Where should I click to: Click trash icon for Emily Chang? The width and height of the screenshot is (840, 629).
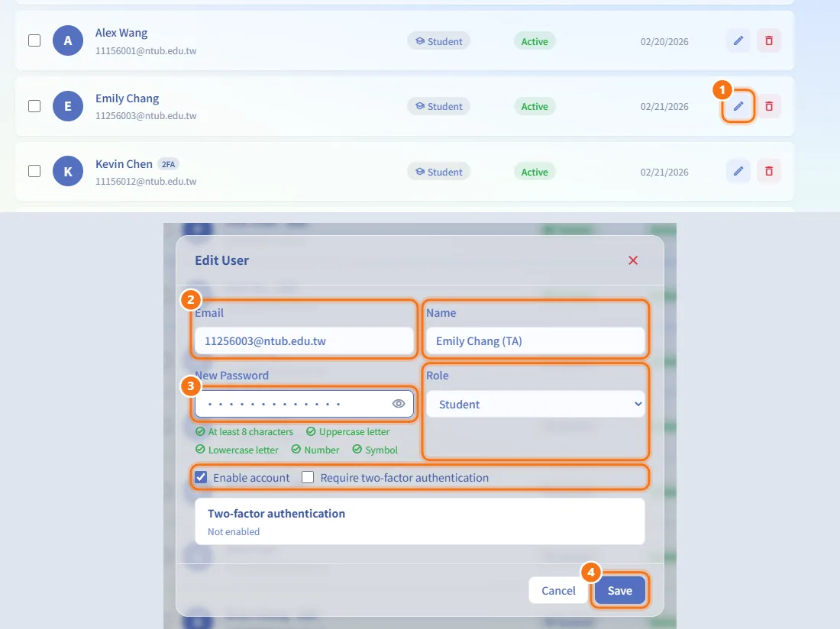coord(769,106)
